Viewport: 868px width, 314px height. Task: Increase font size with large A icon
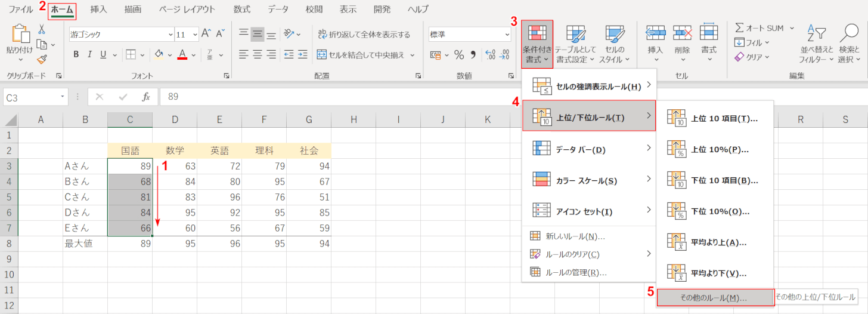click(206, 33)
